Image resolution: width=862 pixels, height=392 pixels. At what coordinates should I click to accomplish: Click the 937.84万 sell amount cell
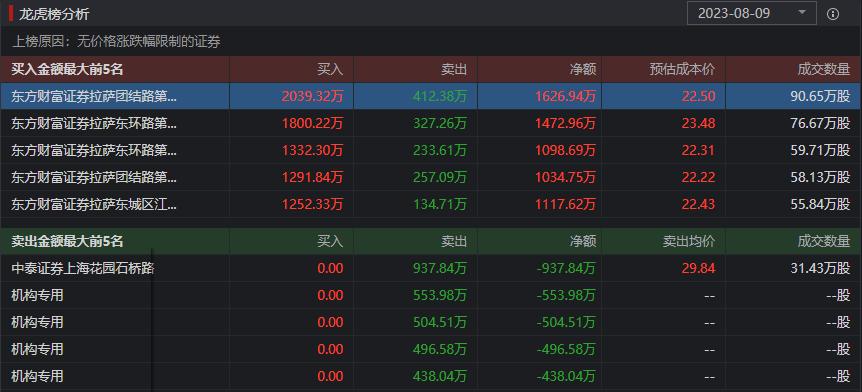pyautogui.click(x=440, y=268)
